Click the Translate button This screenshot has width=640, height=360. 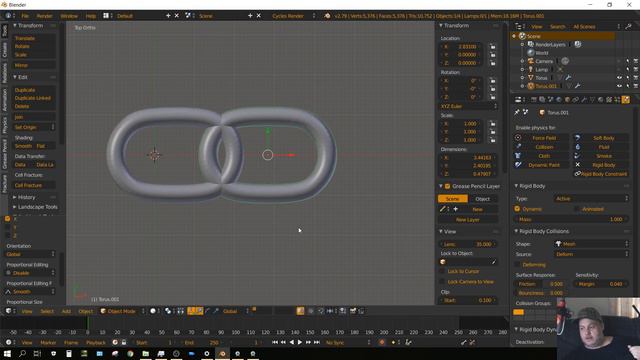click(x=34, y=38)
